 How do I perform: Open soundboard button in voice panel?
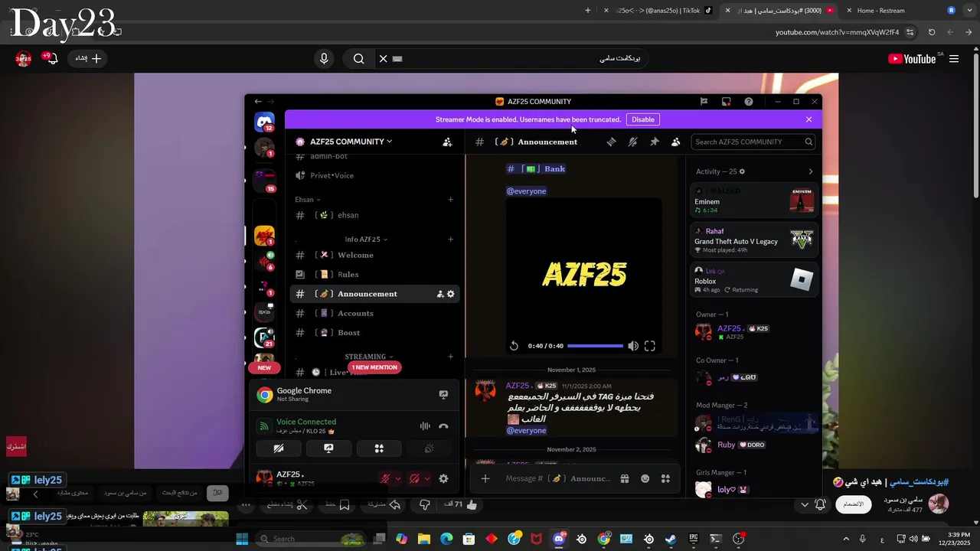(429, 448)
